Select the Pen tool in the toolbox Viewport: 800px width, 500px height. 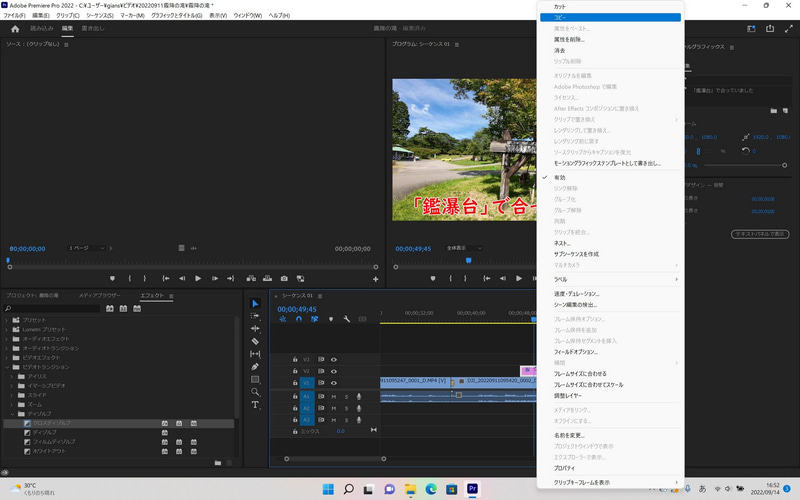point(255,366)
